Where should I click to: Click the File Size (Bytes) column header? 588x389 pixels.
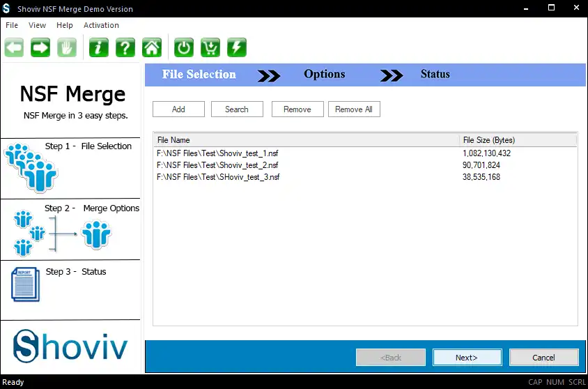[518, 140]
